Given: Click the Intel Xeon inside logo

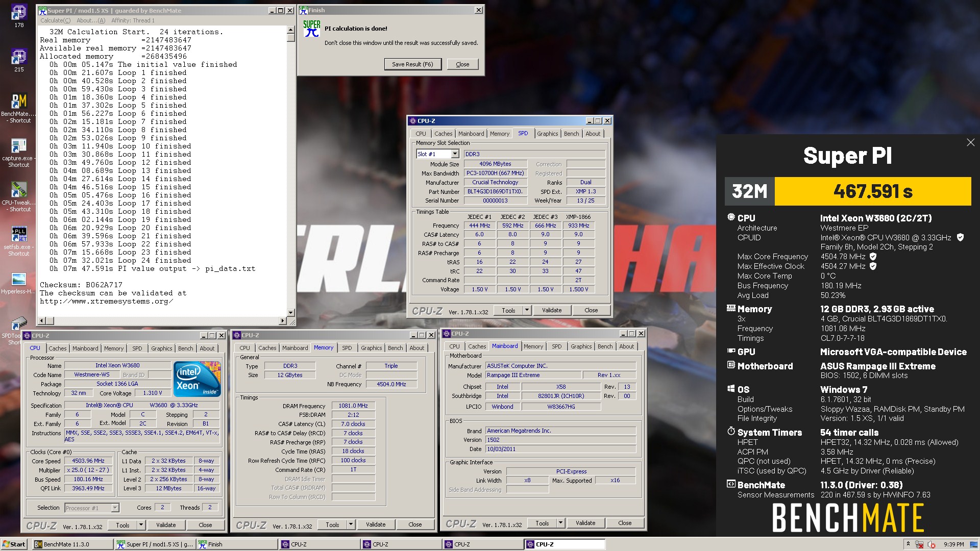Looking at the screenshot, I should (x=197, y=379).
